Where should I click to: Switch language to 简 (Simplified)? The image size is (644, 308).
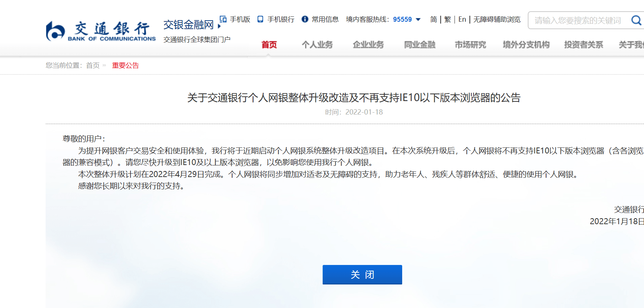coord(434,19)
